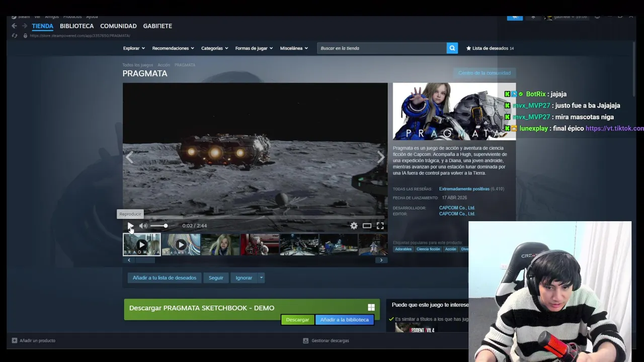This screenshot has width=644, height=362.
Task: Open the red-toned screenshot thumbnail
Action: coord(259,245)
